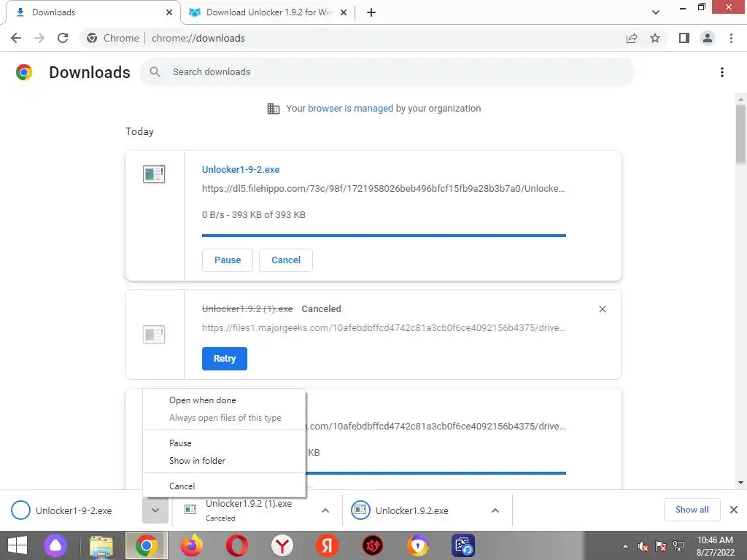Open options chevron for Unlocker1.9.2.exe

pos(495,510)
